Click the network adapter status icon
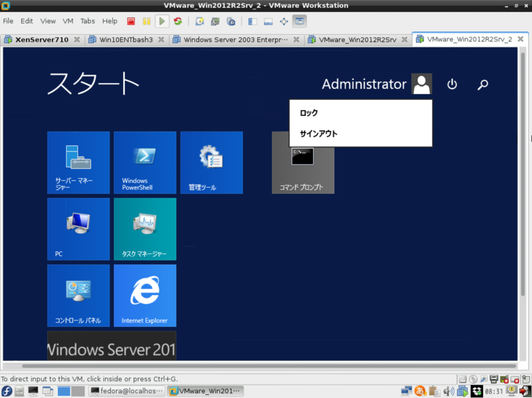The height and width of the screenshot is (398, 532). click(x=484, y=379)
